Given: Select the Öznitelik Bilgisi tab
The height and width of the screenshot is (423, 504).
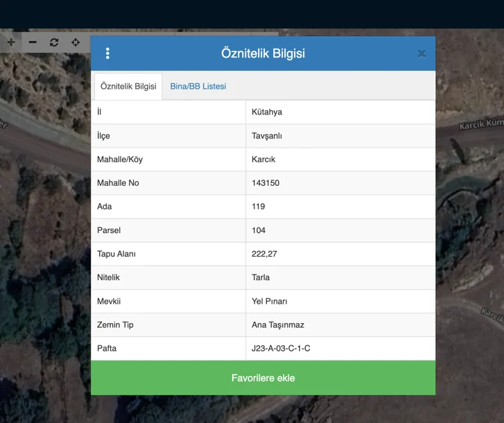Looking at the screenshot, I should (128, 87).
